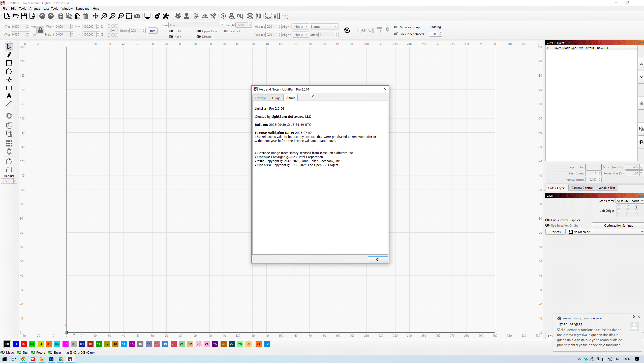Viewport: 644px width, 363px height.
Task: Click the mm units button
Action: click(x=153, y=31)
